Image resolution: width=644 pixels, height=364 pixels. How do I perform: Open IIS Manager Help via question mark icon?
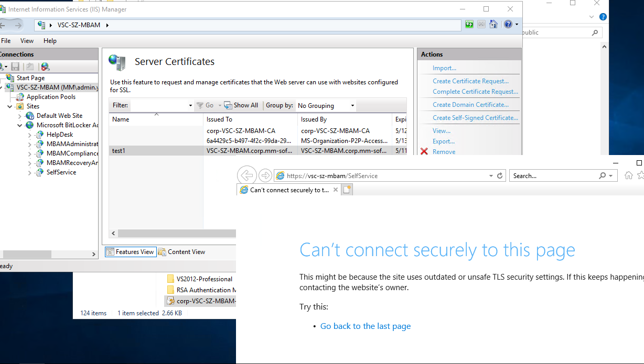click(507, 24)
